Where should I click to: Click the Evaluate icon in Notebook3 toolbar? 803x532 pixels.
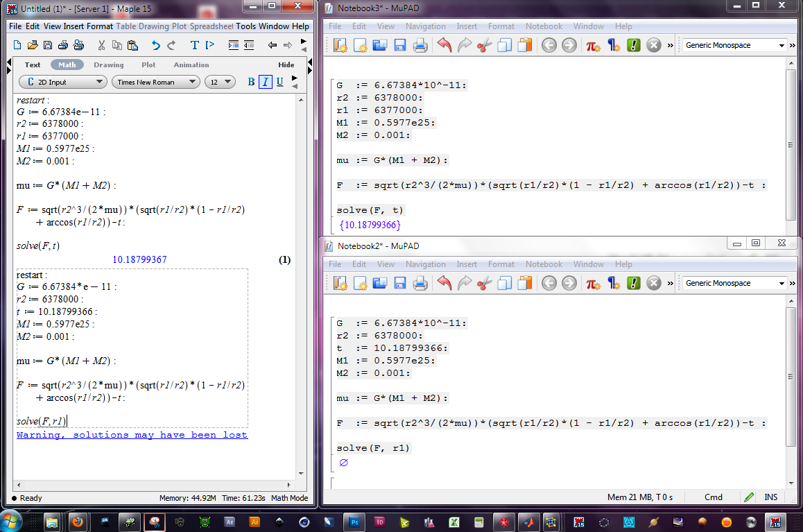pyautogui.click(x=633, y=45)
